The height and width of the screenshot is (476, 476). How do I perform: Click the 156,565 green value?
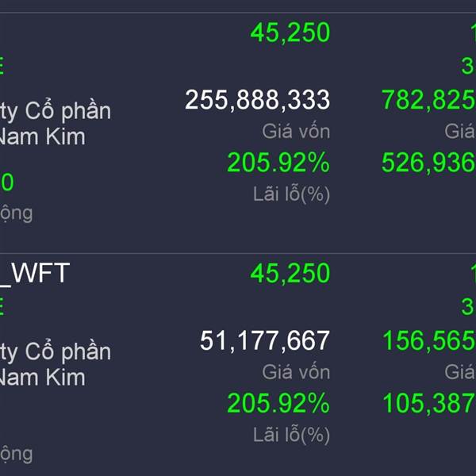pyautogui.click(x=429, y=341)
